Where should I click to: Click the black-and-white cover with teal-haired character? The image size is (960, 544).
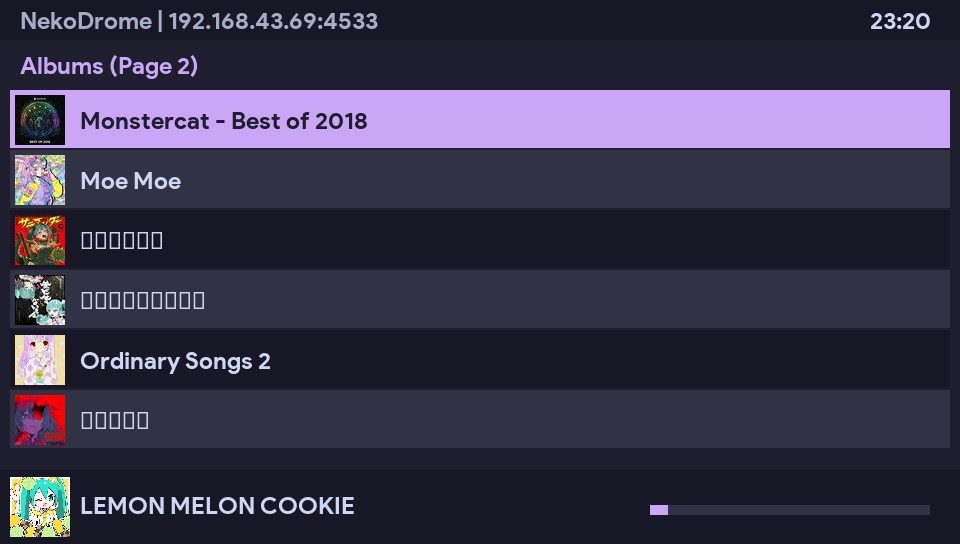[x=40, y=300]
